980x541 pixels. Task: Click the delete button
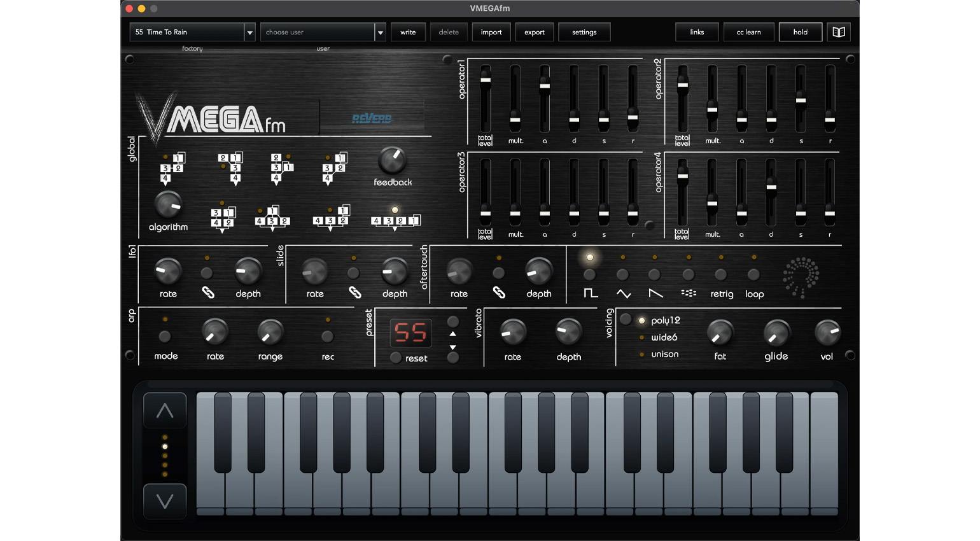[449, 32]
